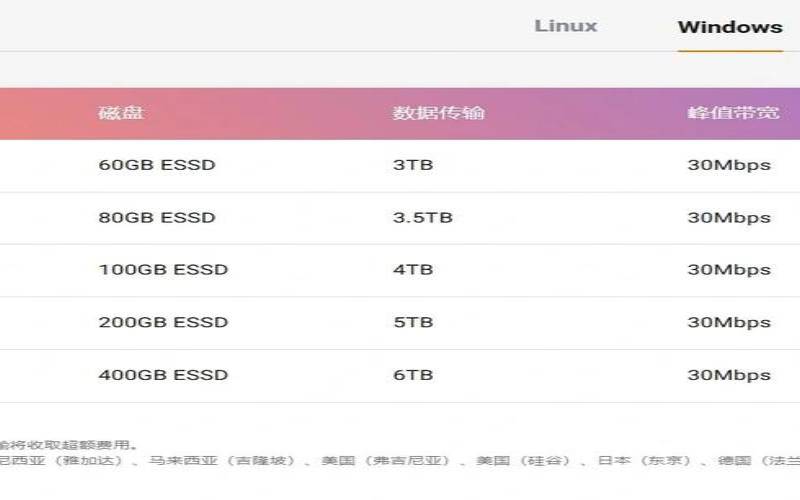Click the 磁盘 column header
Image resolution: width=800 pixels, height=500 pixels.
pos(121,112)
